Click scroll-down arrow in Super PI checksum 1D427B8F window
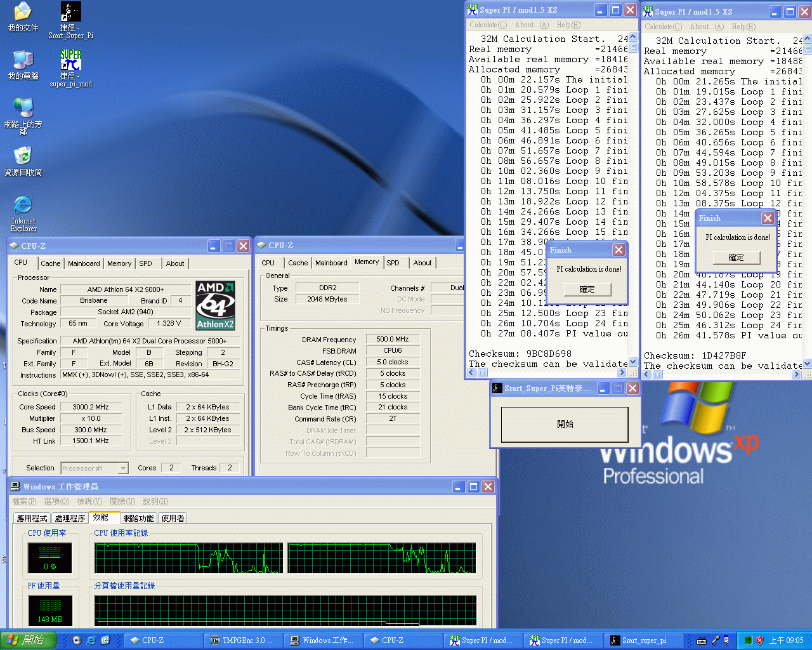Screen dimensions: 812x650 (807, 364)
